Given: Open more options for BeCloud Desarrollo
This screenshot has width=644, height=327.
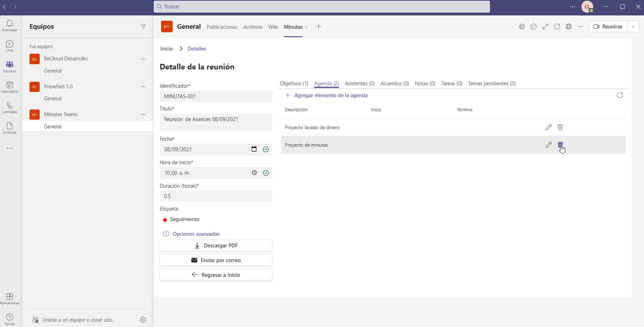Looking at the screenshot, I should tap(143, 59).
